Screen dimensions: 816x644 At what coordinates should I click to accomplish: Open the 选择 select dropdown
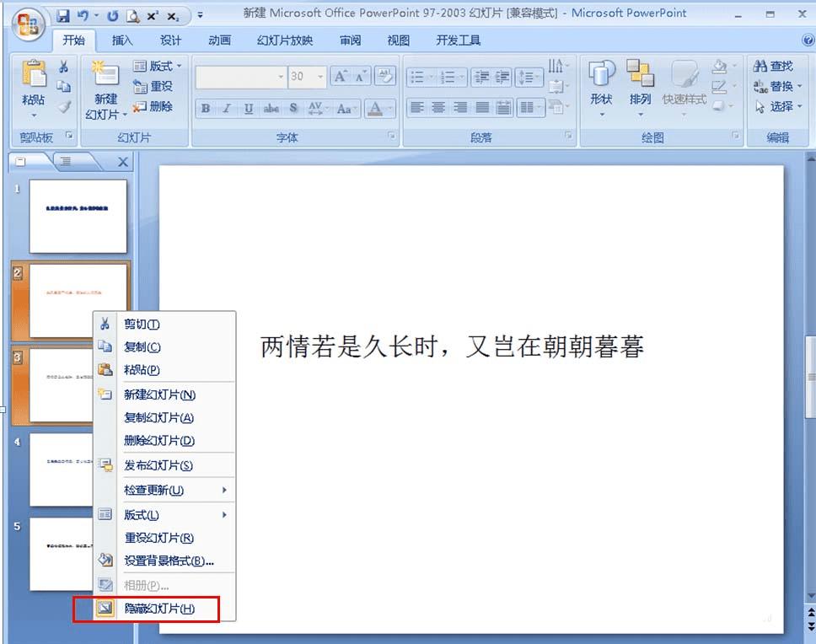tap(777, 107)
